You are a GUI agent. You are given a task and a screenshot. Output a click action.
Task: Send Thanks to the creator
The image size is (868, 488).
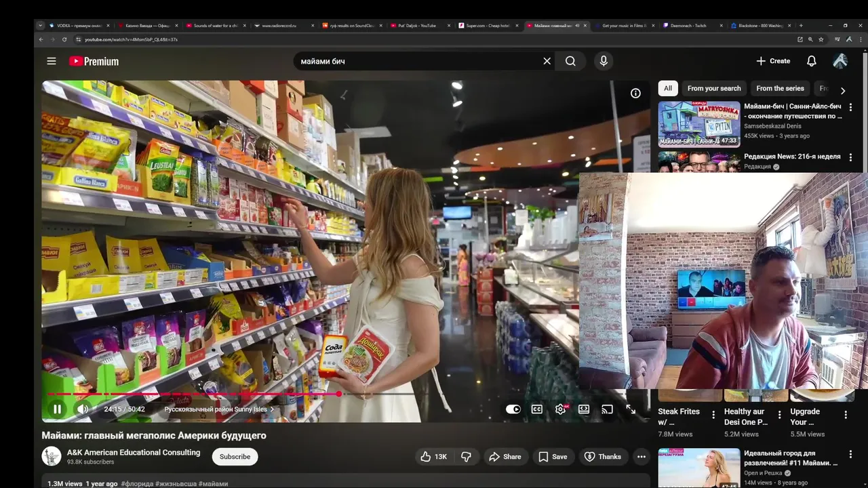603,457
